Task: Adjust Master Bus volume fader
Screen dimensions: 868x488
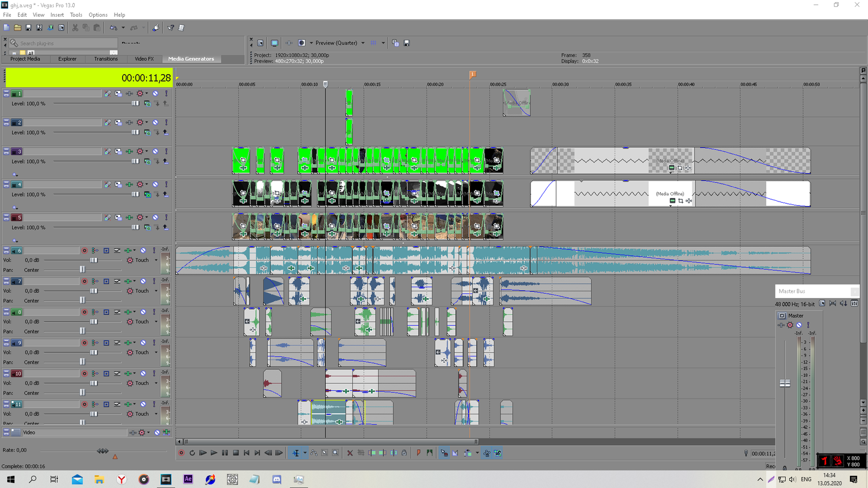Action: [785, 383]
